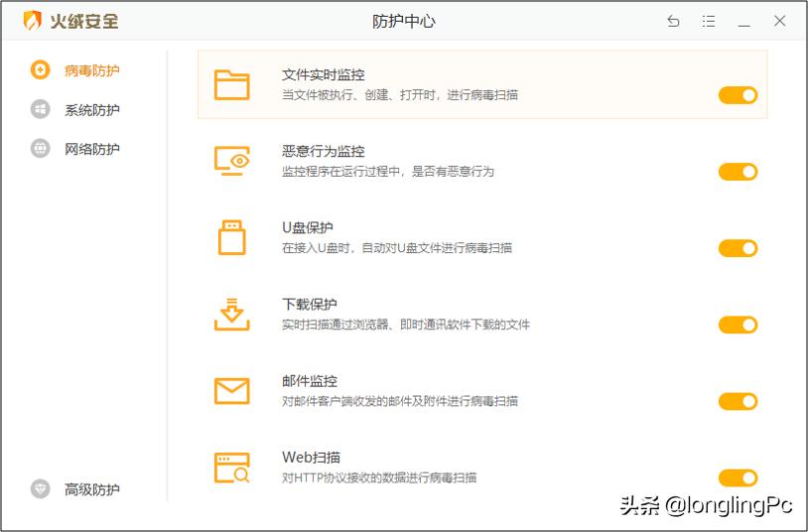Screen dimensions: 808x532
Task: Open 文件实时监控 settings title
Action: (323, 74)
